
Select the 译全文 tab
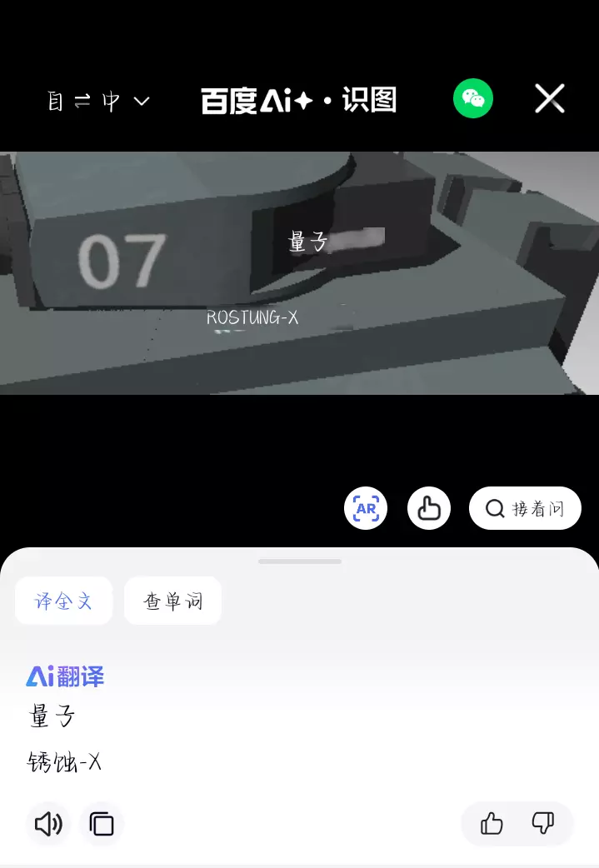(x=63, y=601)
